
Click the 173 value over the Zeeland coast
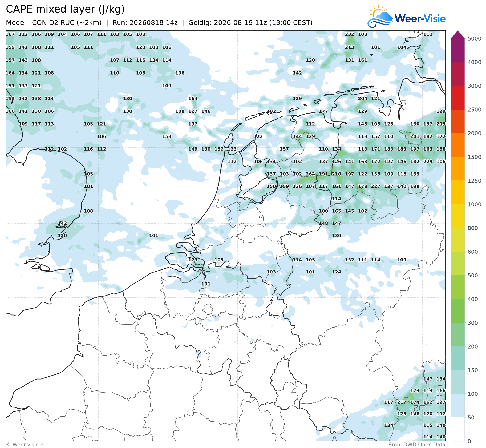tap(193, 260)
